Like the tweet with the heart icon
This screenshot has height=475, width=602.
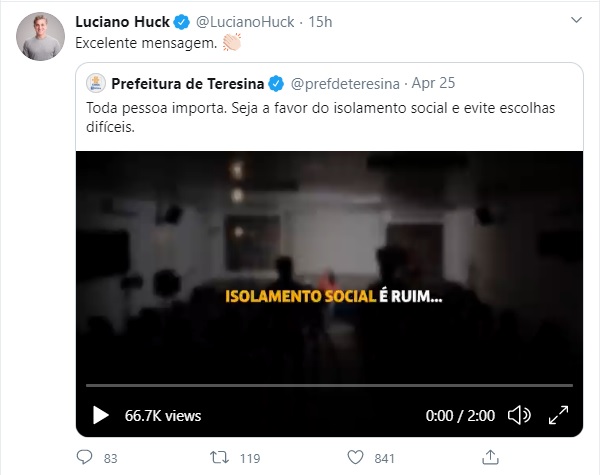pos(355,457)
